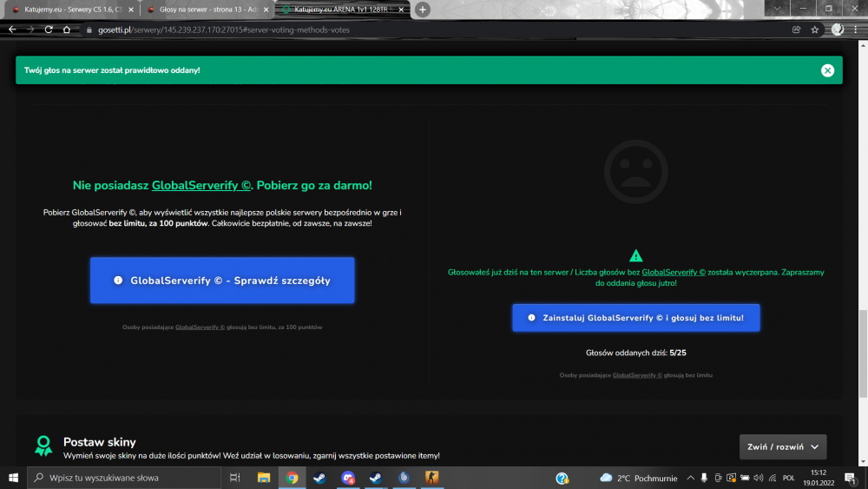Click 'Głosów oddanych dziś: 5/25' text
The height and width of the screenshot is (489, 868).
click(x=635, y=353)
